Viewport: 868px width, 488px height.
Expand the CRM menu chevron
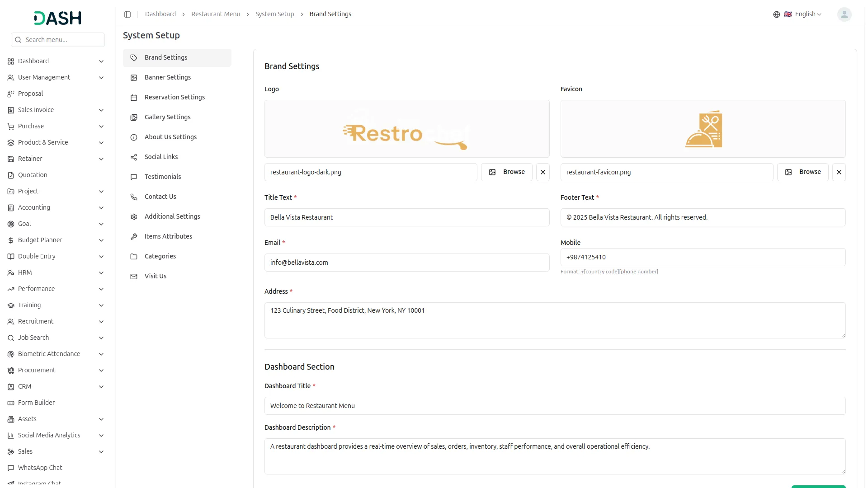[x=101, y=387]
